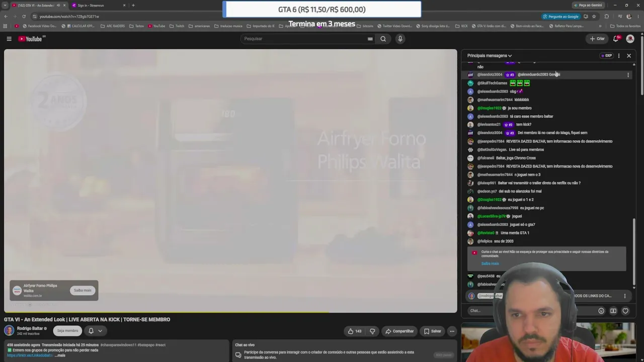The height and width of the screenshot is (362, 644).
Task: Open the account avatar menu
Action: (630, 39)
